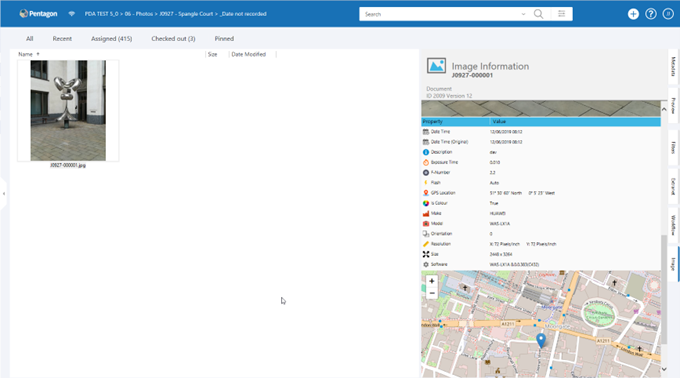Click the Flash value Auto

coord(494,183)
